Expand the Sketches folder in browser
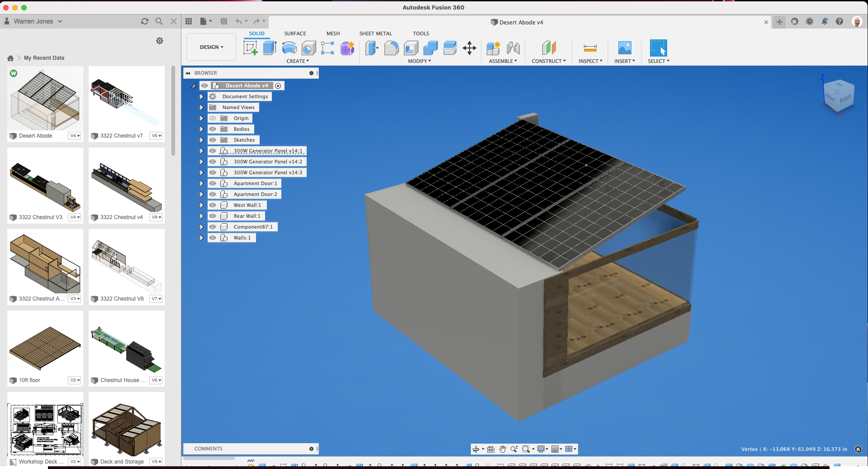 201,140
